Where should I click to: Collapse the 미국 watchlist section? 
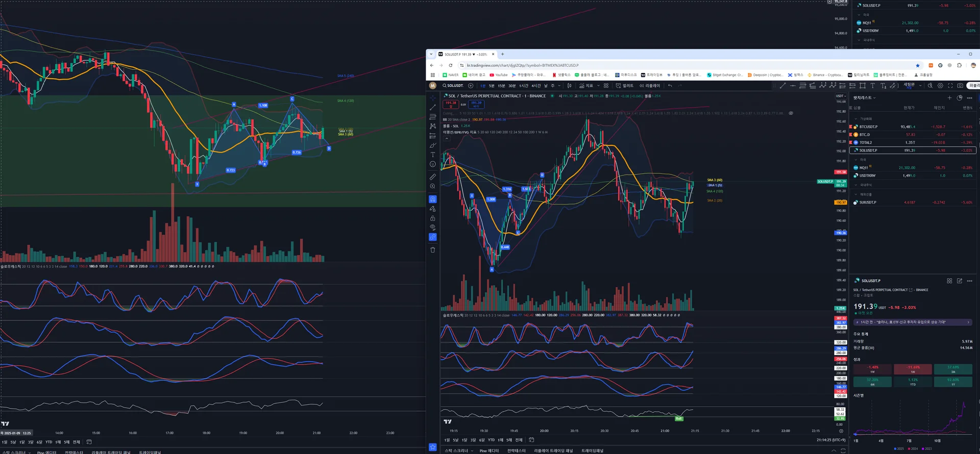coord(856,160)
